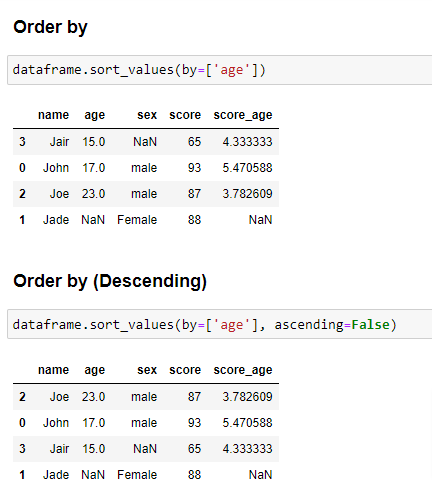Click 5.470588 in the descending table
The height and width of the screenshot is (497, 432).
click(x=247, y=423)
